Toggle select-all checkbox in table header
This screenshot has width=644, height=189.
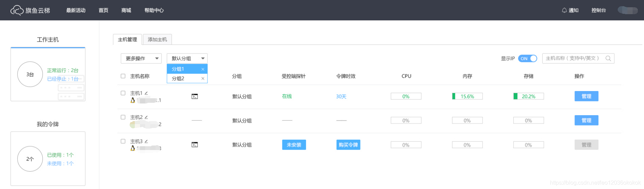(123, 76)
